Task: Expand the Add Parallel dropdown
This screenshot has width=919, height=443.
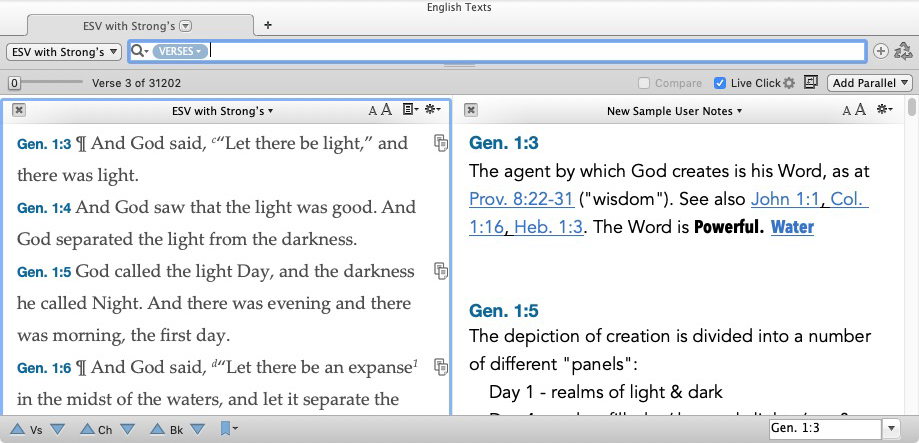Action: tap(870, 83)
